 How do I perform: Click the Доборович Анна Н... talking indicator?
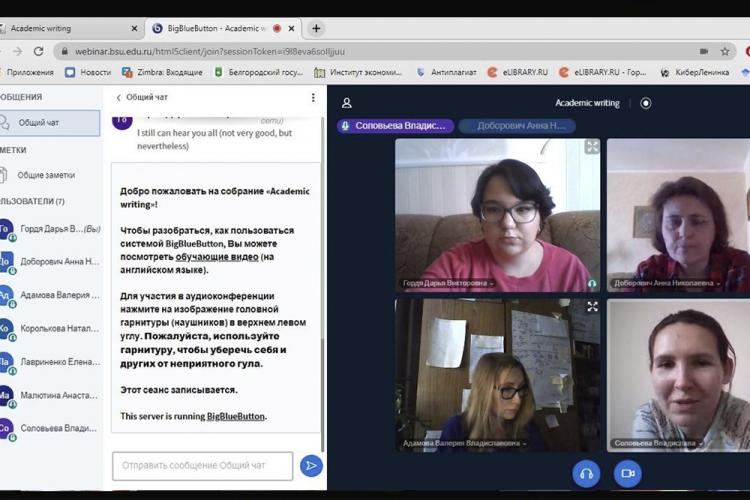coord(517,126)
